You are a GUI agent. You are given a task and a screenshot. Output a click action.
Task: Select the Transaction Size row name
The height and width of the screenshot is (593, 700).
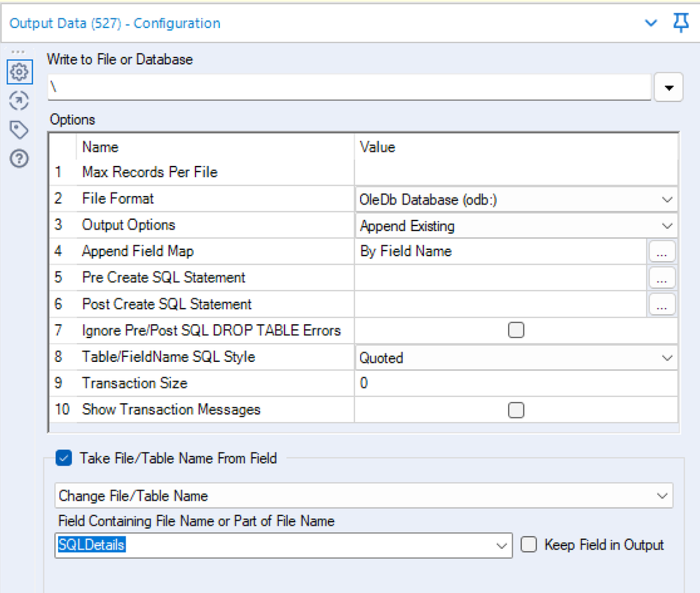(135, 383)
